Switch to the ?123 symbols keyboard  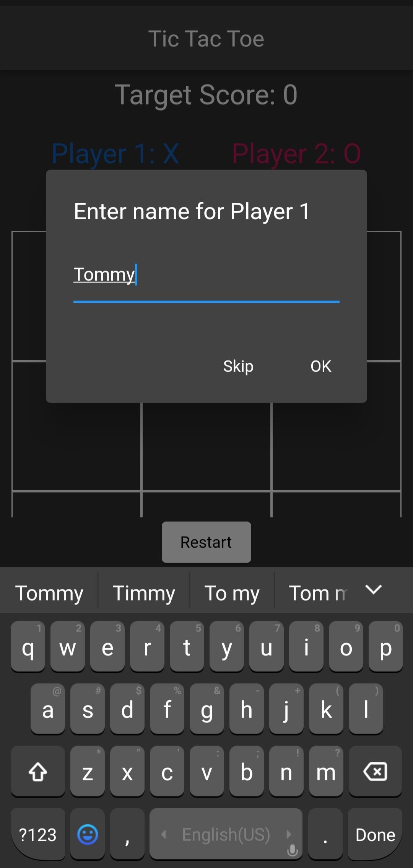[37, 834]
